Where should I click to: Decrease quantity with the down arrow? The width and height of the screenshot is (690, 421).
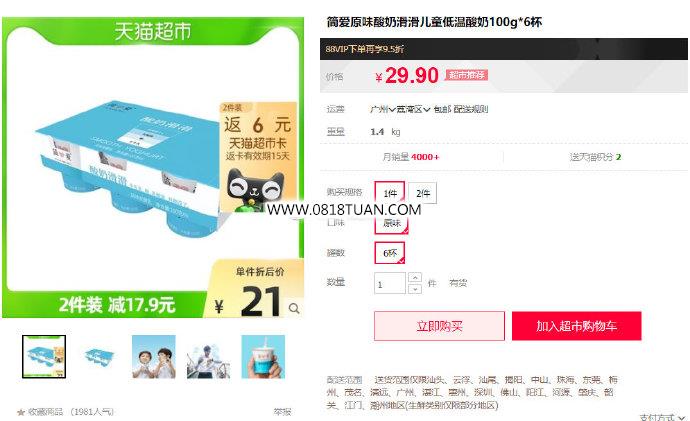click(x=415, y=289)
